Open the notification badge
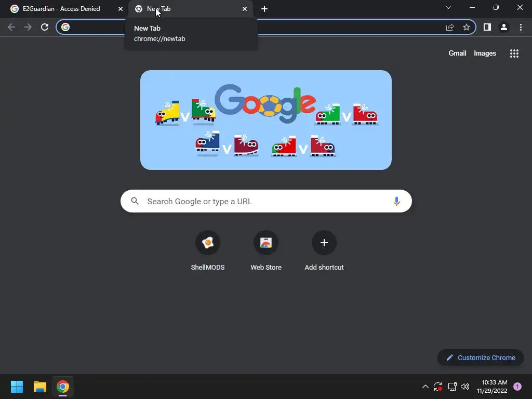532x399 pixels. [517, 387]
